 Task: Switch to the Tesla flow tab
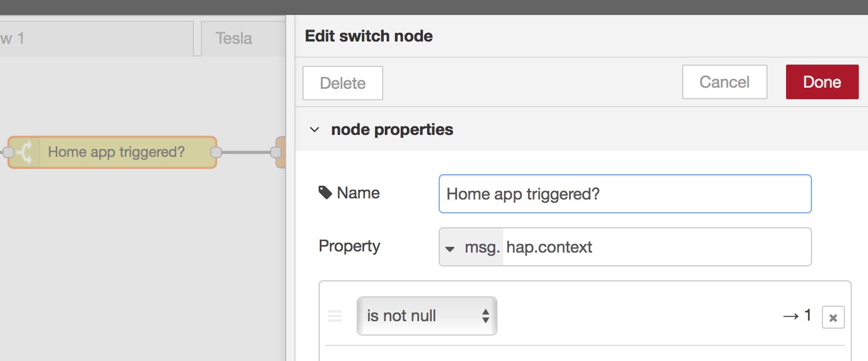(234, 39)
